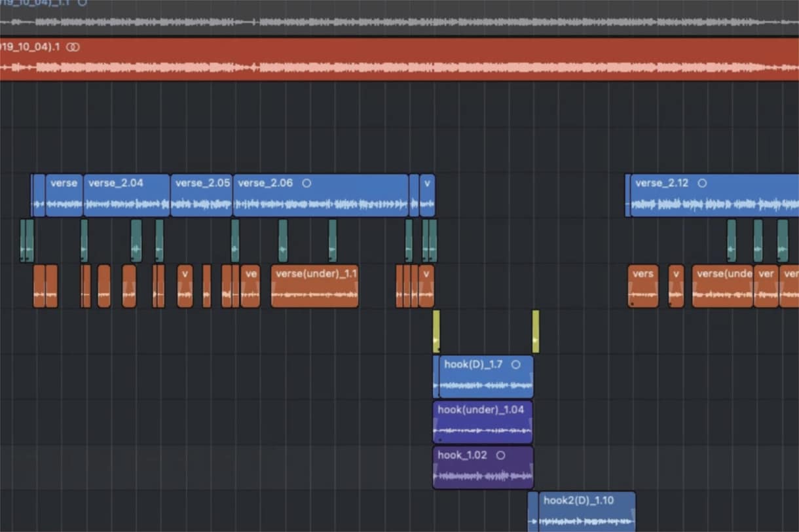This screenshot has width=799, height=532.
Task: Select the verse_2.06 region by its name
Action: tap(265, 183)
